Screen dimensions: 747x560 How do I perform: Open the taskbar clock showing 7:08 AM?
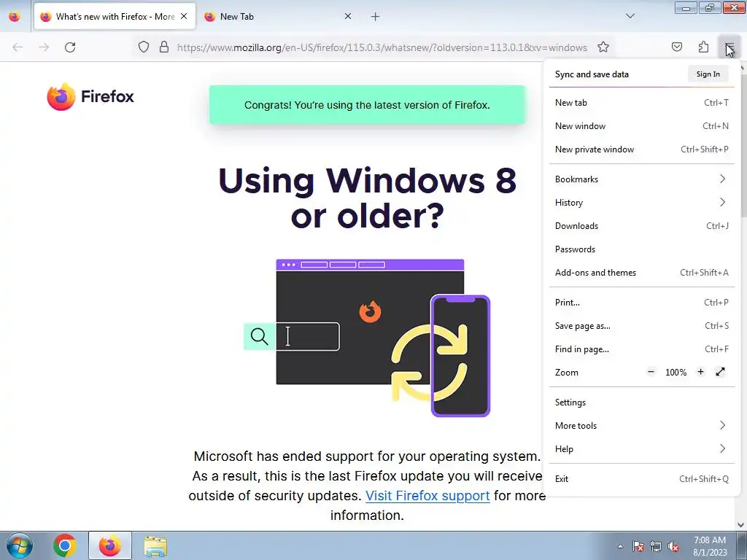[710, 546]
